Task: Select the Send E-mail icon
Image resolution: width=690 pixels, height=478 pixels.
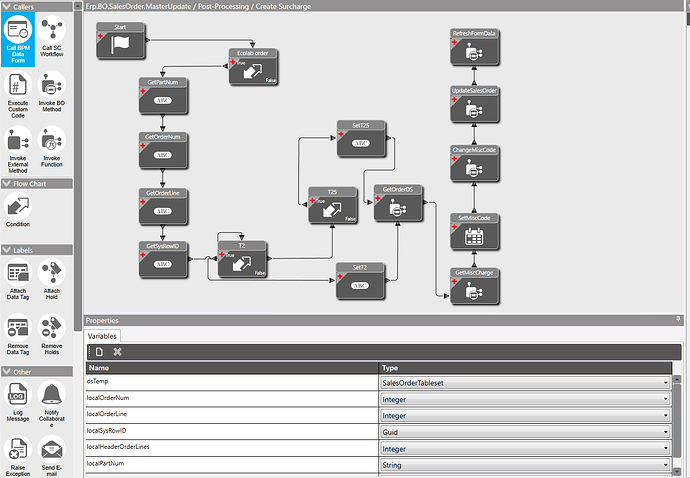Action: (x=51, y=456)
